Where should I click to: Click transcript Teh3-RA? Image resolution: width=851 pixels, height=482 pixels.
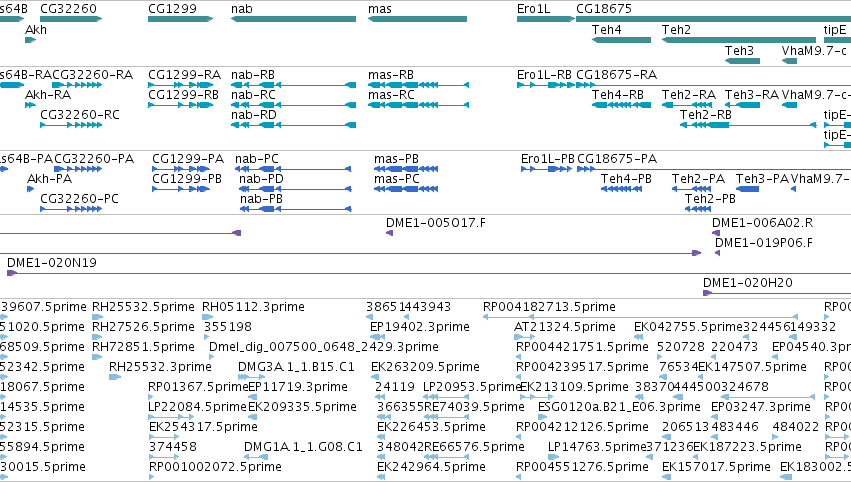click(x=742, y=105)
